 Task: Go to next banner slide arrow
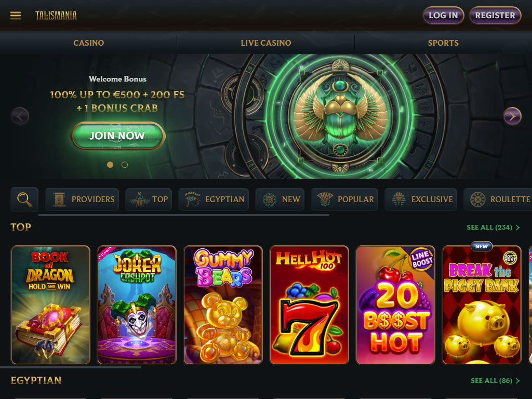point(512,116)
